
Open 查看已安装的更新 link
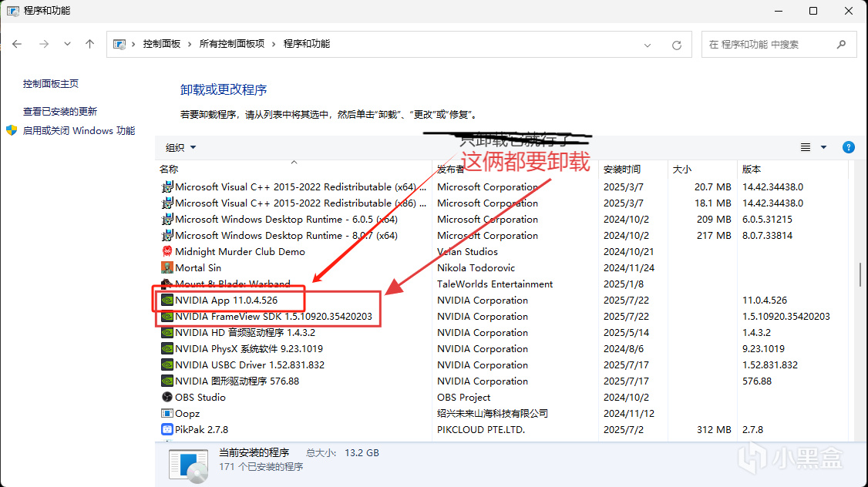60,111
